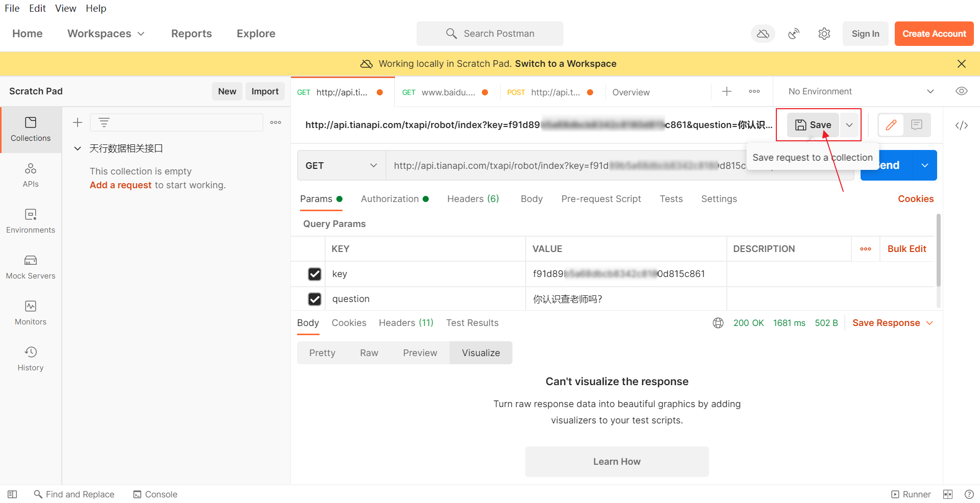Uncheck the 'question' query parameter checkbox
980x503 pixels.
(x=314, y=299)
